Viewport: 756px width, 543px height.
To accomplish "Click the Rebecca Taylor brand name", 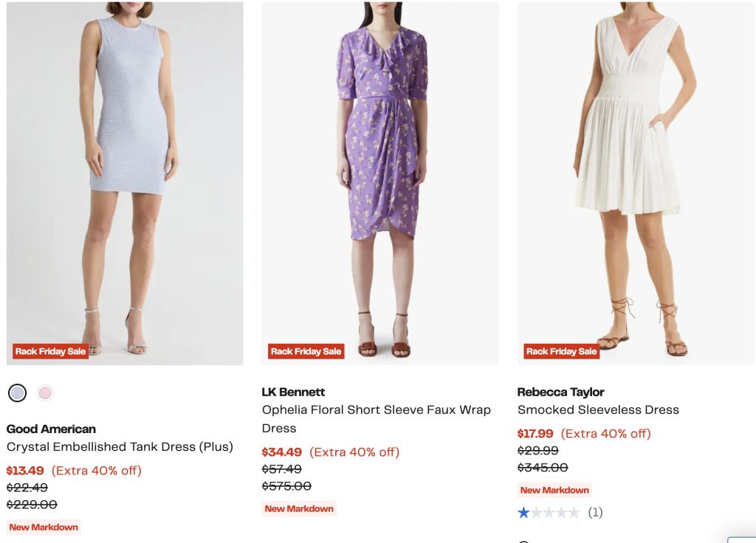I will [x=560, y=392].
